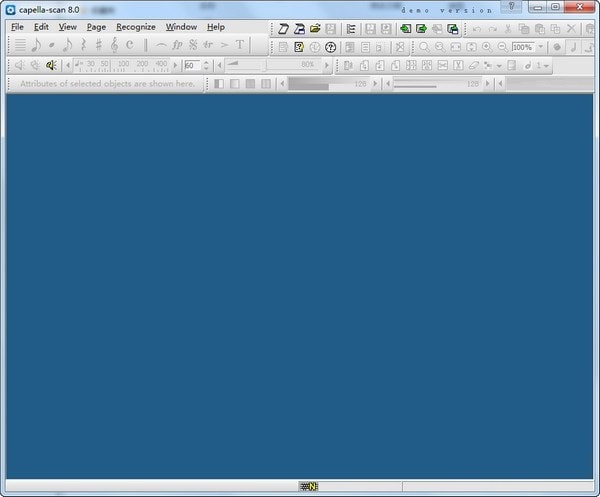Expand the 100% zoom dropdown
Viewport: 600px width, 497px height.
tap(541, 47)
